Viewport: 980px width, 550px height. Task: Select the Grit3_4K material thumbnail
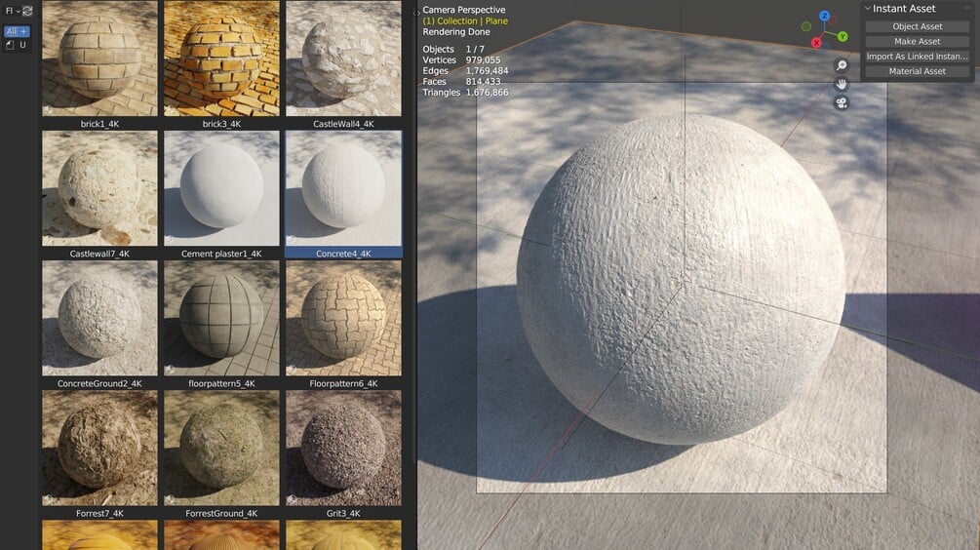tap(343, 449)
